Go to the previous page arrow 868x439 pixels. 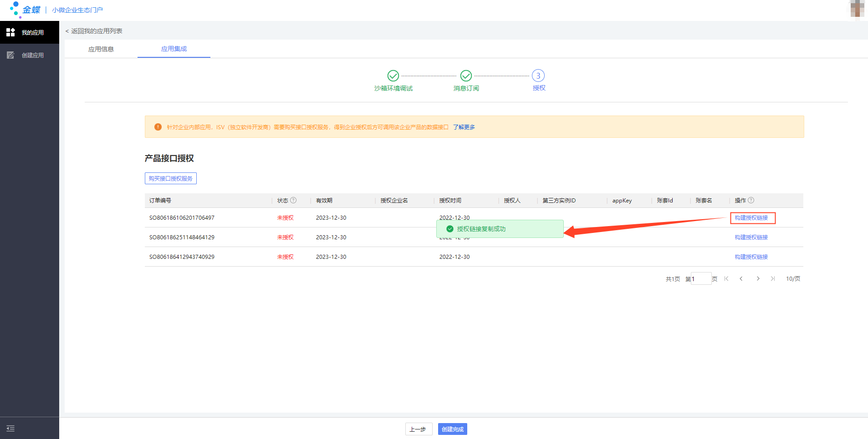click(x=741, y=278)
